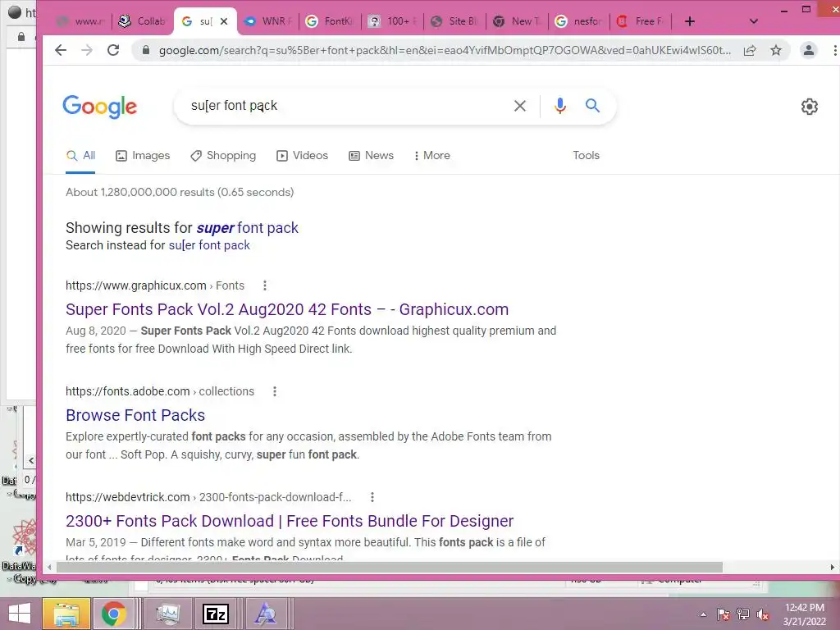This screenshot has width=840, height=630.
Task: Switch to the Site Bl browser tab
Action: 454,21
